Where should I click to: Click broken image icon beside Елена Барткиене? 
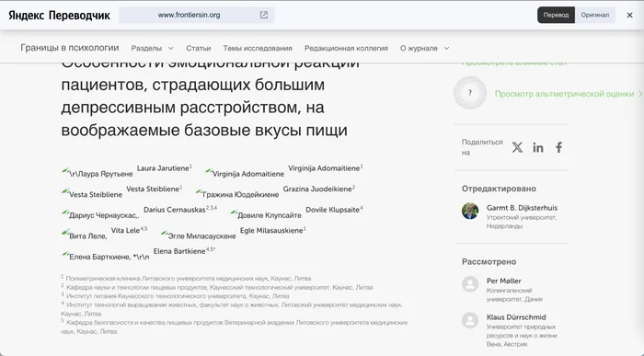pos(65,254)
